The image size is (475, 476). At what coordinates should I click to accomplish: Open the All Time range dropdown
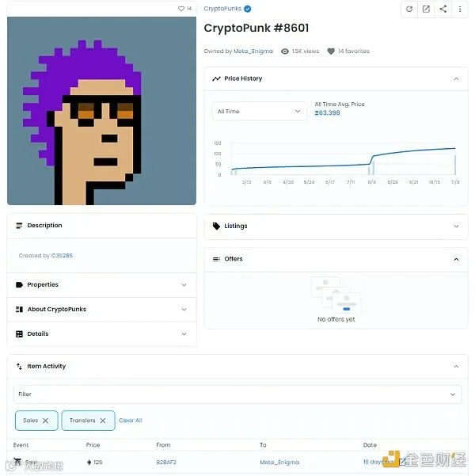pyautogui.click(x=259, y=112)
